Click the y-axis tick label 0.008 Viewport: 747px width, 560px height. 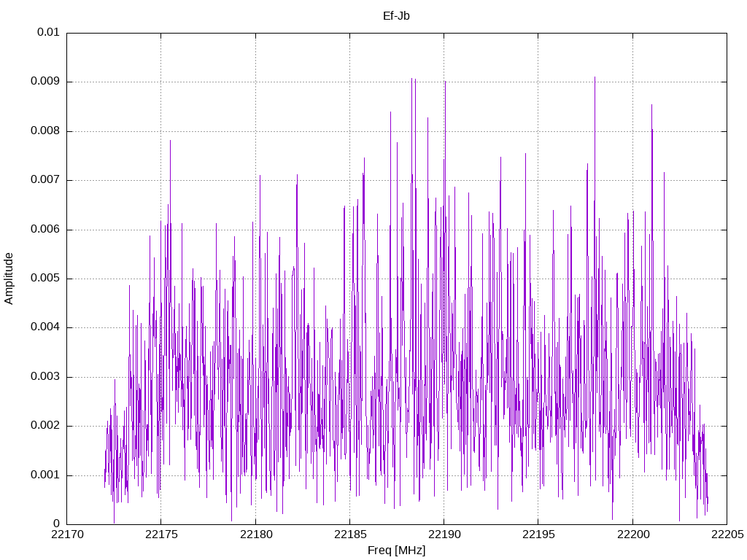click(x=45, y=131)
